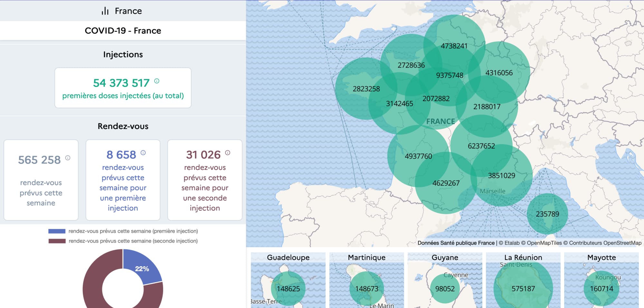Screen dimensions: 644x308
Task: Open the Guyane map thumbnail
Action: click(445, 280)
